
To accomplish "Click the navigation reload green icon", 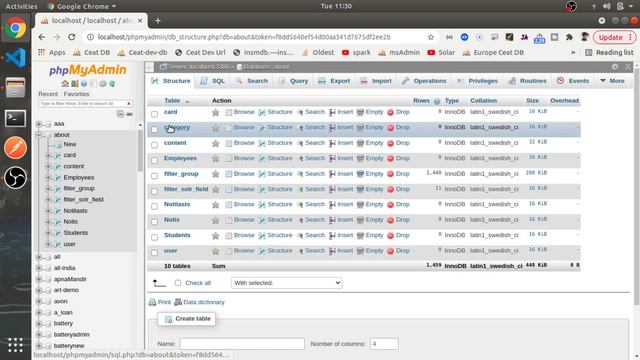I will coord(112,84).
